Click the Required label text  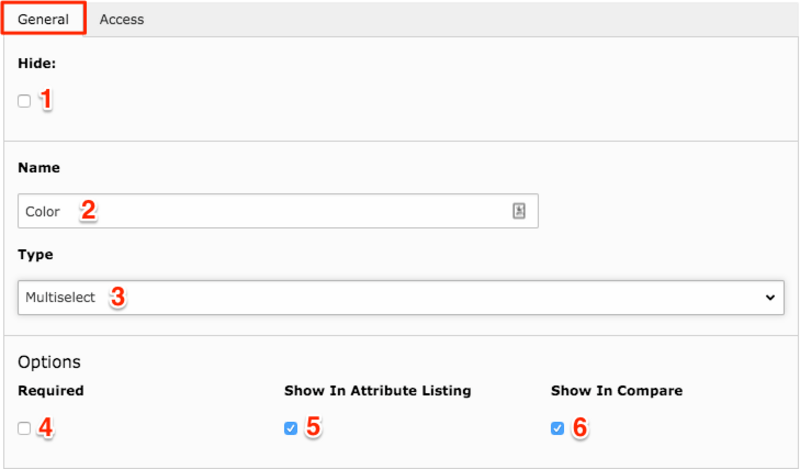click(51, 390)
